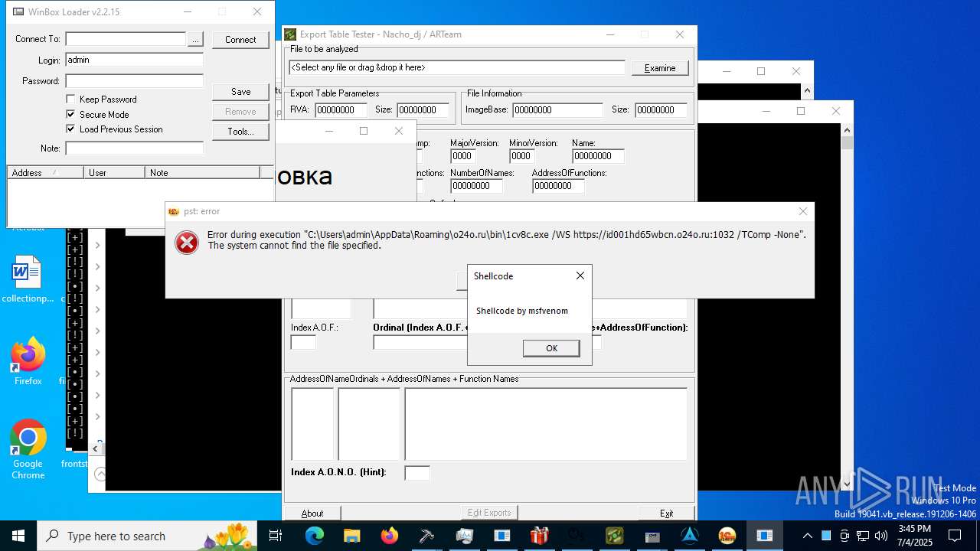The image size is (980, 551).
Task: Click the Export Table Tester title icon
Action: pos(290,34)
